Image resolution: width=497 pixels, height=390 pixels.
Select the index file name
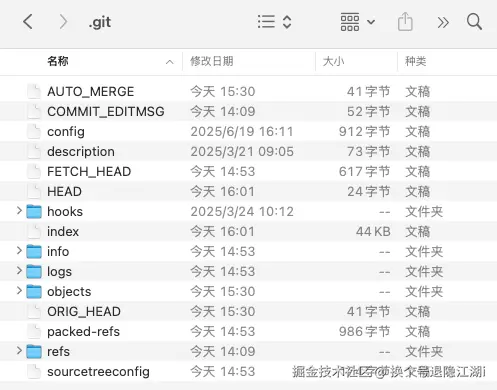pyautogui.click(x=63, y=232)
